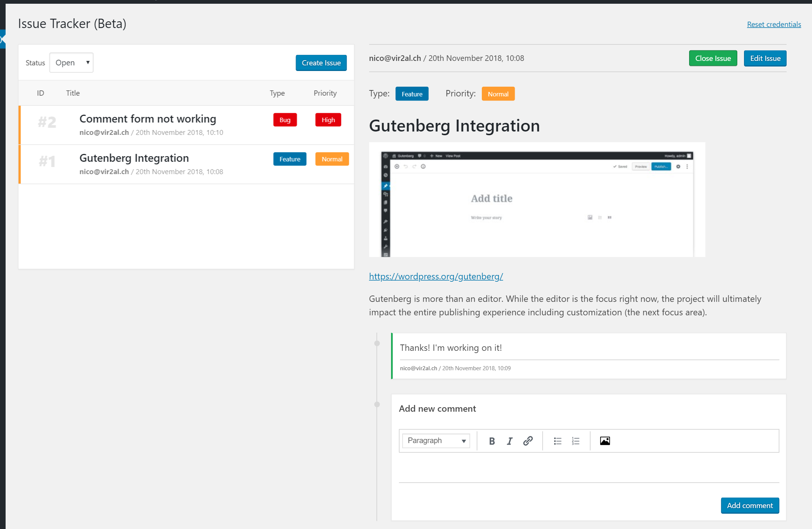Click the 'Add new comment' heading
812x529 pixels.
click(x=437, y=409)
